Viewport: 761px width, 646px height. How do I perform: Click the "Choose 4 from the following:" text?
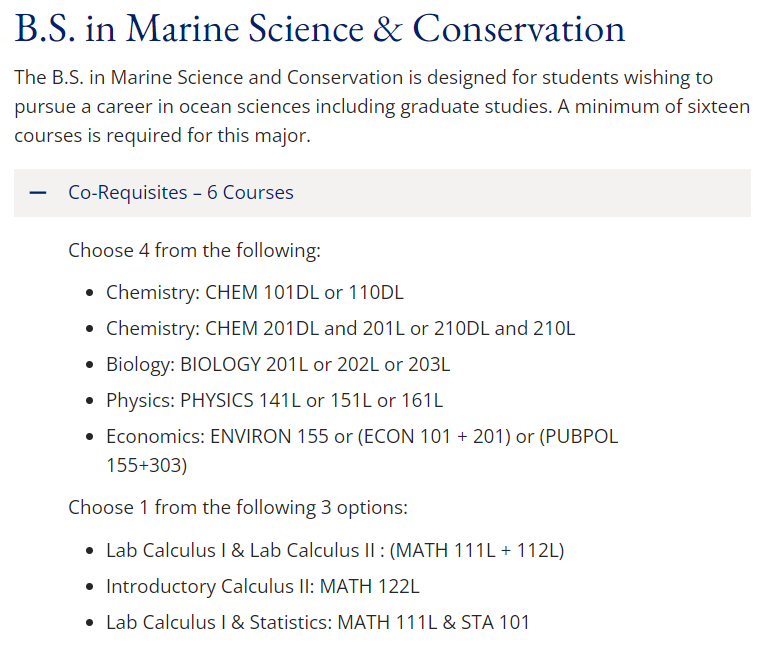pos(194,250)
